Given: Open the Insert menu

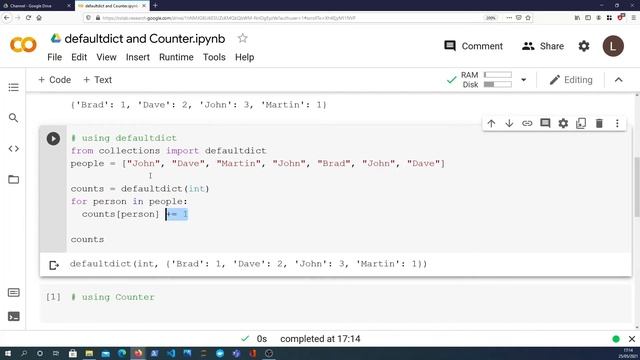Looking at the screenshot, I should 138,57.
